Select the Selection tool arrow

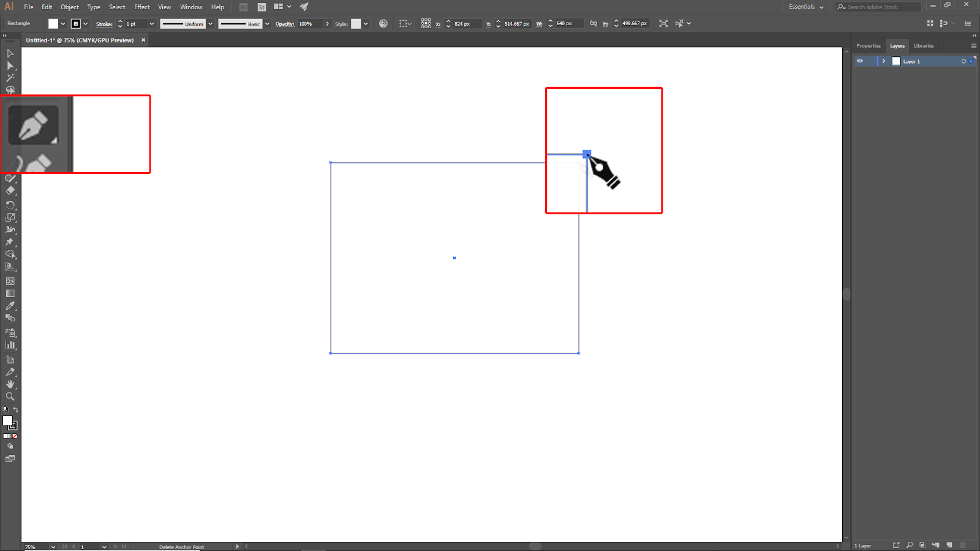(10, 53)
